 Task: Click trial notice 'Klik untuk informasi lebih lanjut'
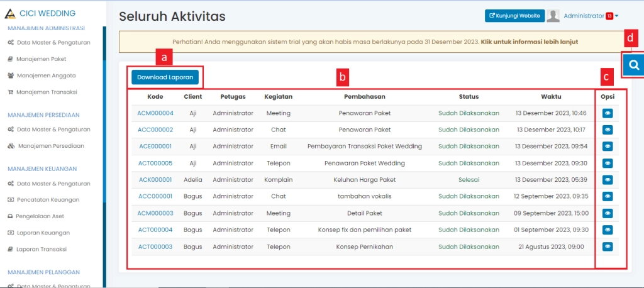530,43
